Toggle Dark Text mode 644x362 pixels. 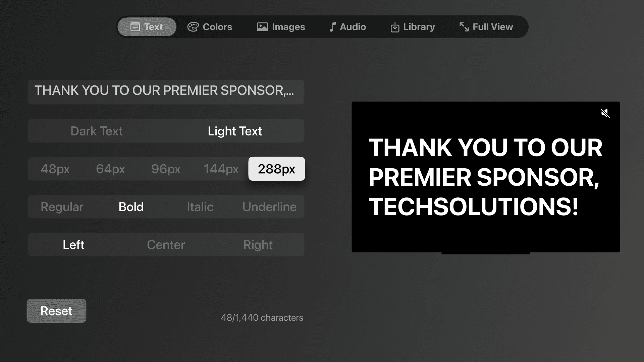[96, 131]
